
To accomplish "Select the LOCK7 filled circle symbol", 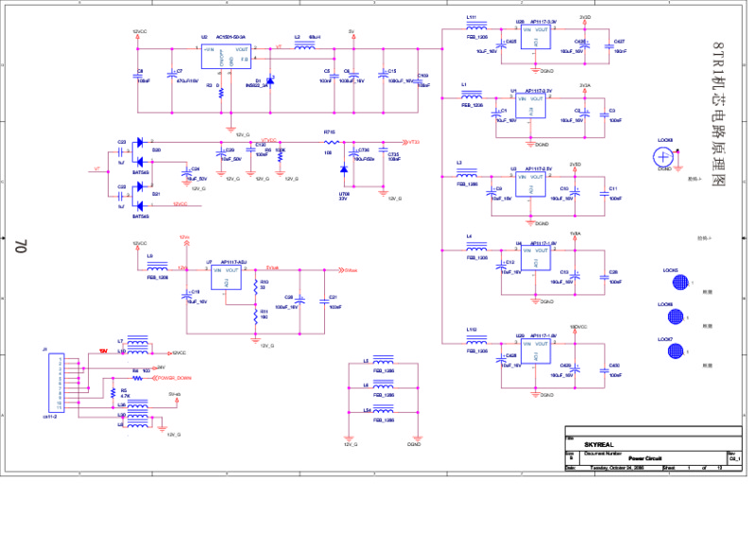I will (x=676, y=351).
